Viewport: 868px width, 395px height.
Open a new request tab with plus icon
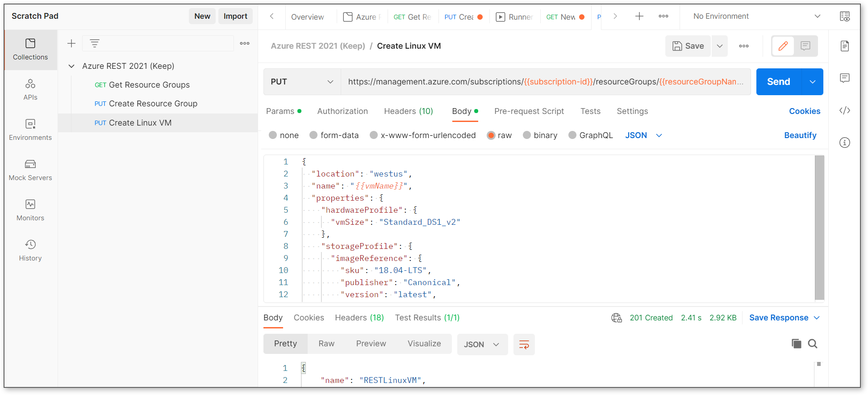click(x=639, y=16)
